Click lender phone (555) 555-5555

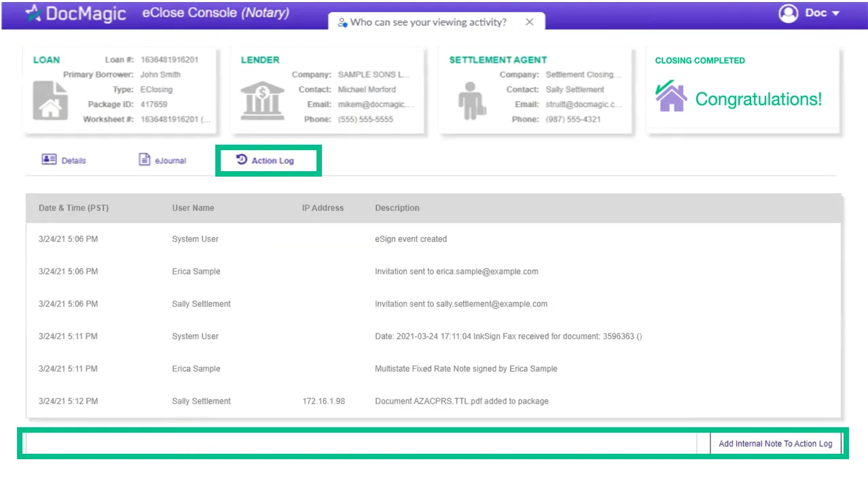click(365, 120)
